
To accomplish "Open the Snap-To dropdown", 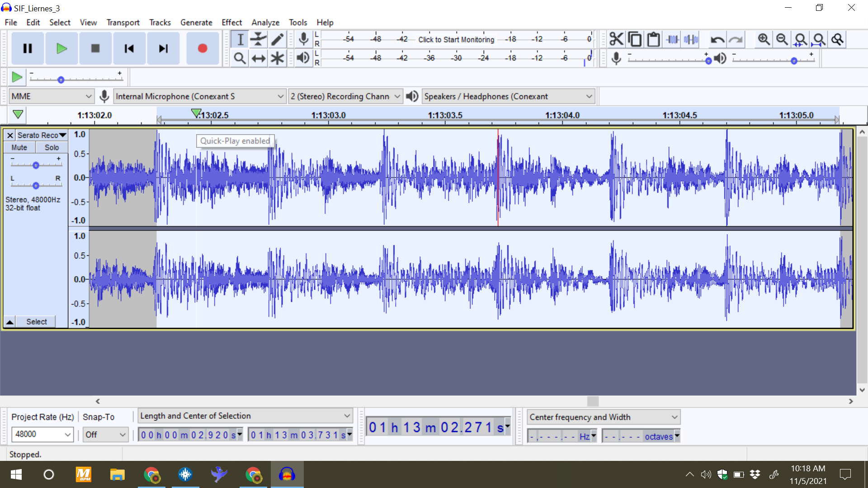I will click(x=105, y=434).
